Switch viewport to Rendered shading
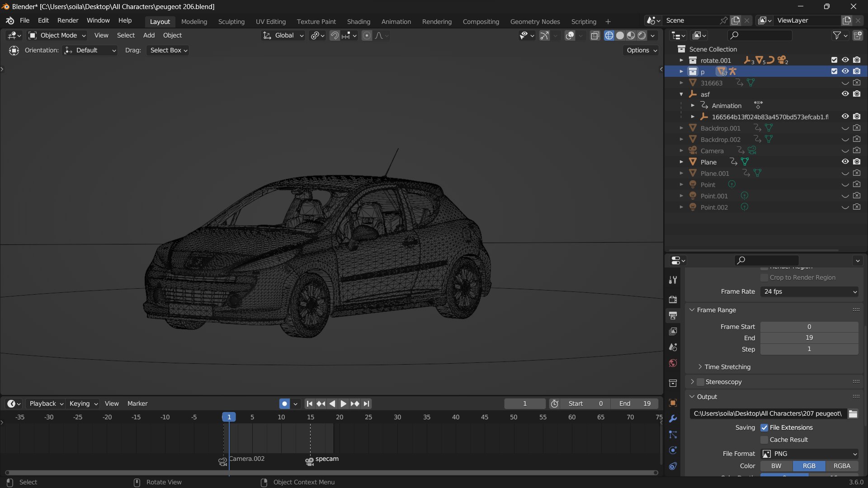 tap(642, 35)
